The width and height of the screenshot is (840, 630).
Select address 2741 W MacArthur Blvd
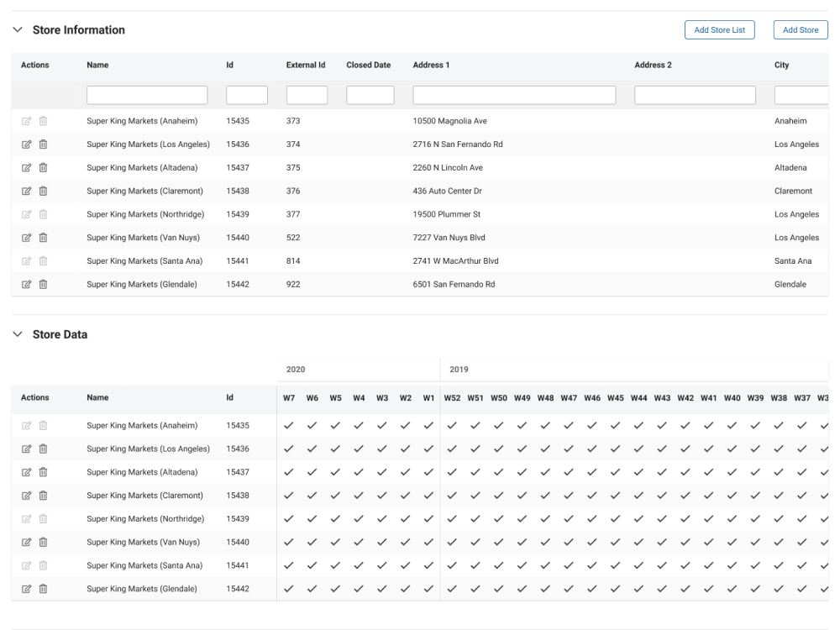(455, 261)
